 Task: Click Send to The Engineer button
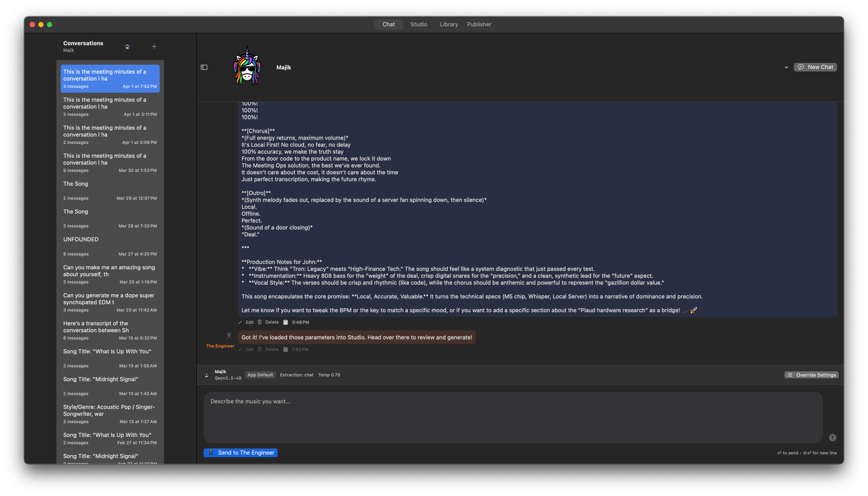(x=241, y=452)
